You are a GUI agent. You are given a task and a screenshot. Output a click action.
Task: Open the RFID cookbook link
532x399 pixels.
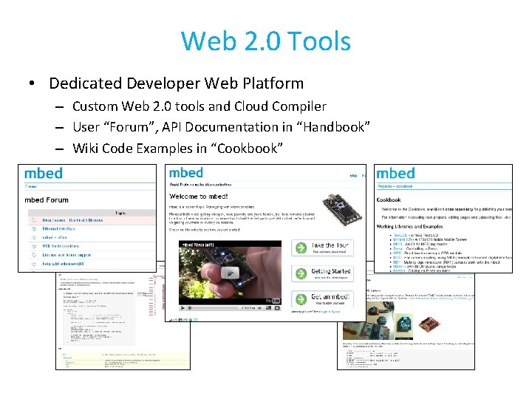[398, 244]
